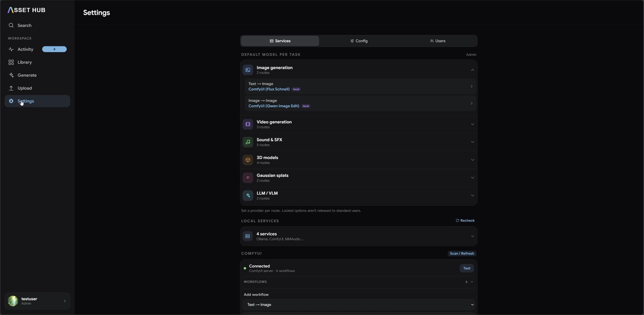The image size is (644, 315).
Task: Click the "COMFYUI" section heading
Action: click(251, 254)
